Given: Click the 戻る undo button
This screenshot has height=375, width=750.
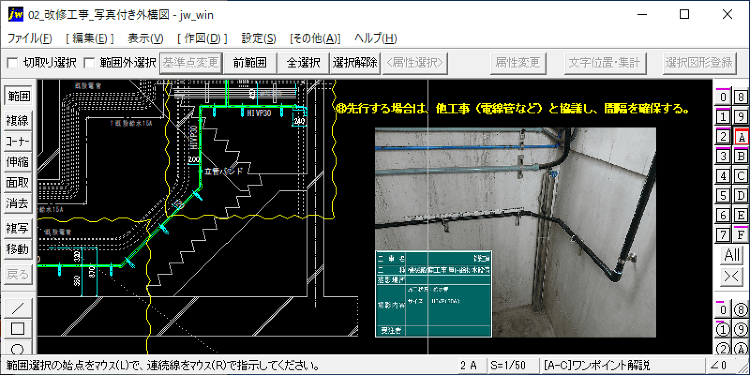Looking at the screenshot, I should (18, 275).
